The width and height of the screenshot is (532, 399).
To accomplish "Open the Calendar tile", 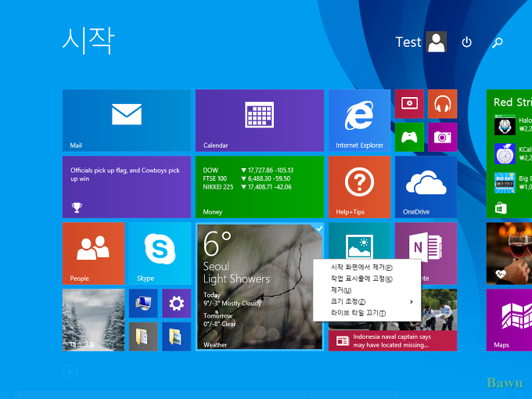I will coord(260,120).
